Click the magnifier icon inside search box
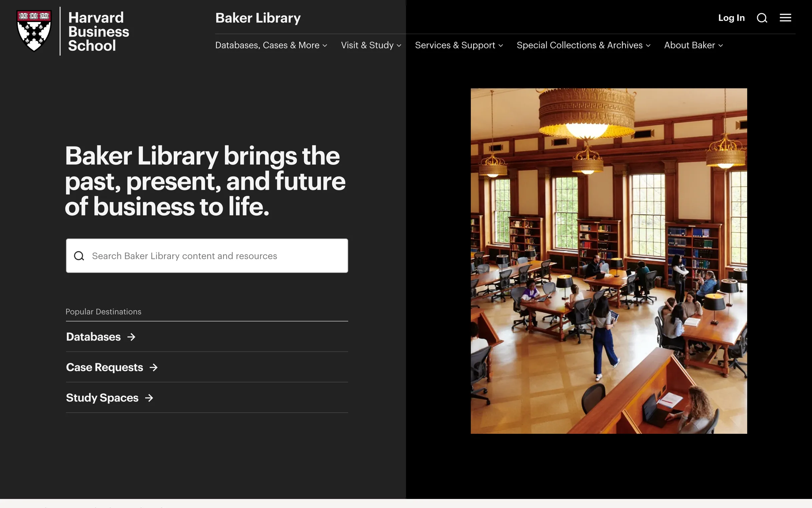This screenshot has width=812, height=508. tap(79, 256)
